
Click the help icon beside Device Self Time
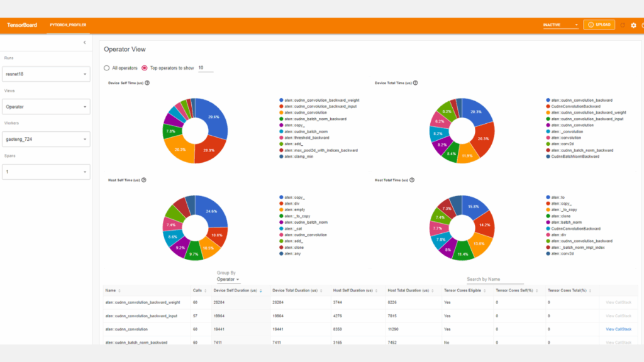click(x=147, y=83)
